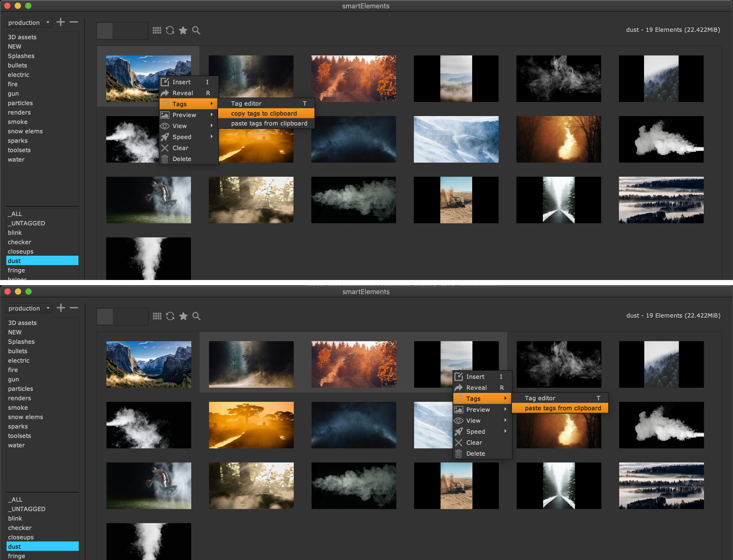
Task: Click Delete with the trash icon in the lower context menu
Action: point(476,453)
